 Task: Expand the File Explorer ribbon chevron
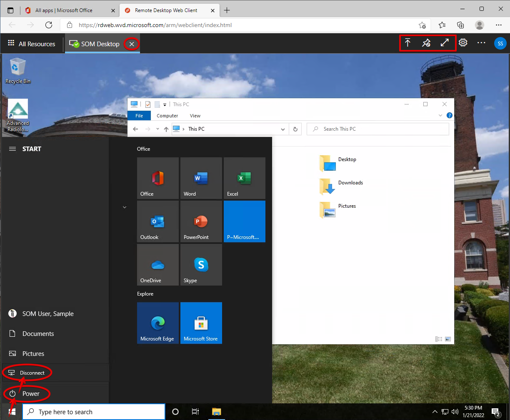click(x=440, y=115)
